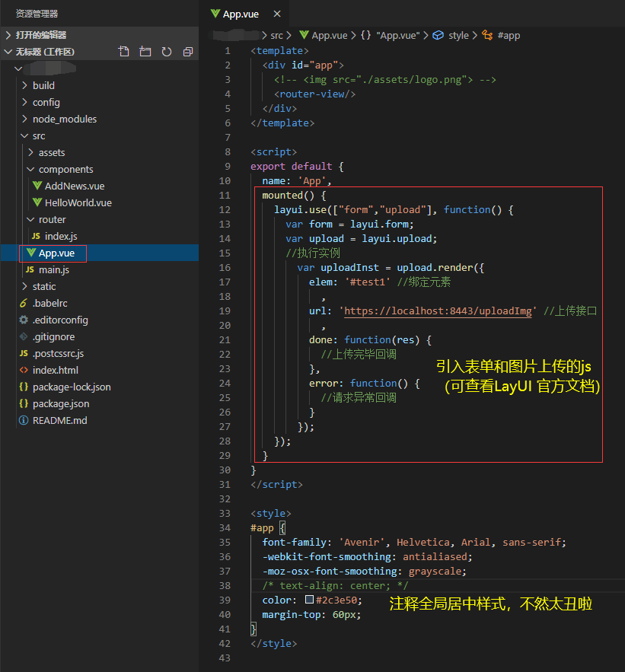Click the New File icon in Explorer
The height and width of the screenshot is (672, 625).
click(124, 51)
